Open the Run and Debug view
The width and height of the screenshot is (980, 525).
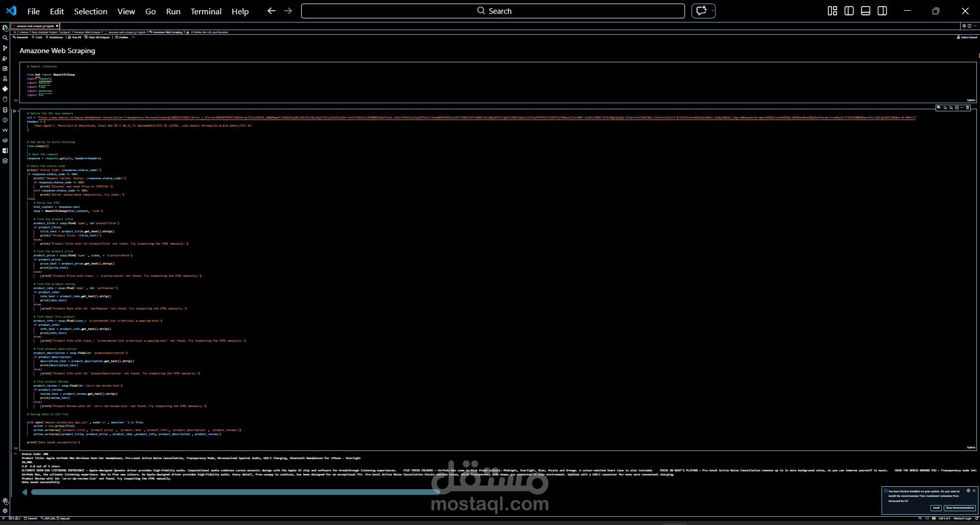5,58
